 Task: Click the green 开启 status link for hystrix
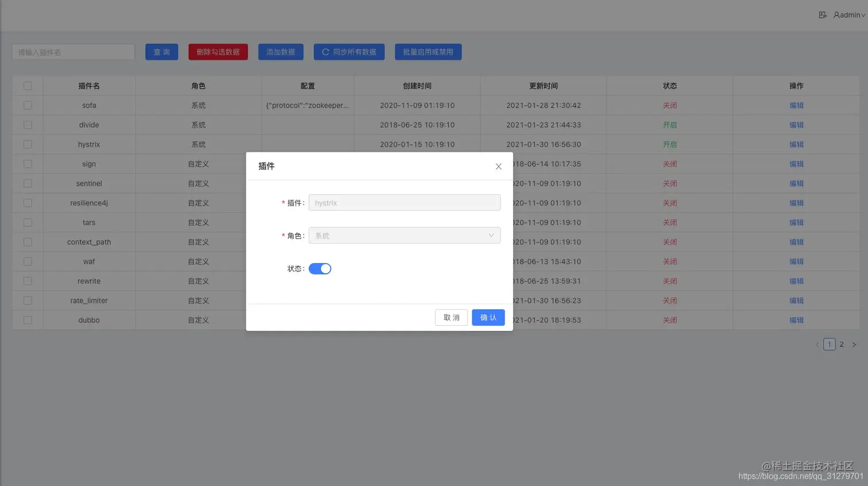coord(670,144)
